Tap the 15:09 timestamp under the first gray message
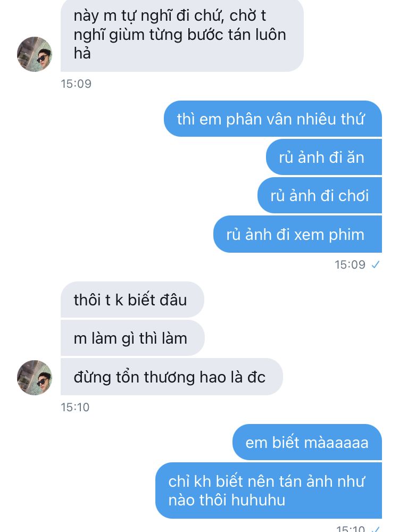This screenshot has width=399, height=532. [x=76, y=84]
